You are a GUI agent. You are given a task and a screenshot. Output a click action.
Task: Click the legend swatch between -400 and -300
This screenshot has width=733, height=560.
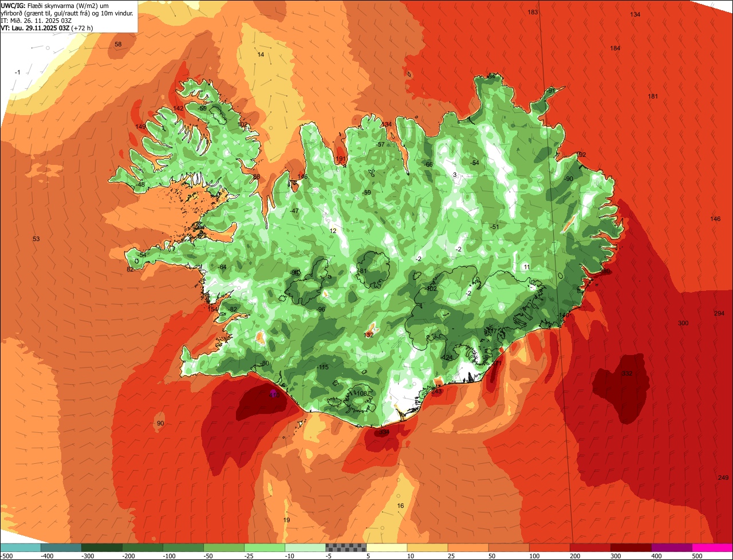[x=61, y=547]
